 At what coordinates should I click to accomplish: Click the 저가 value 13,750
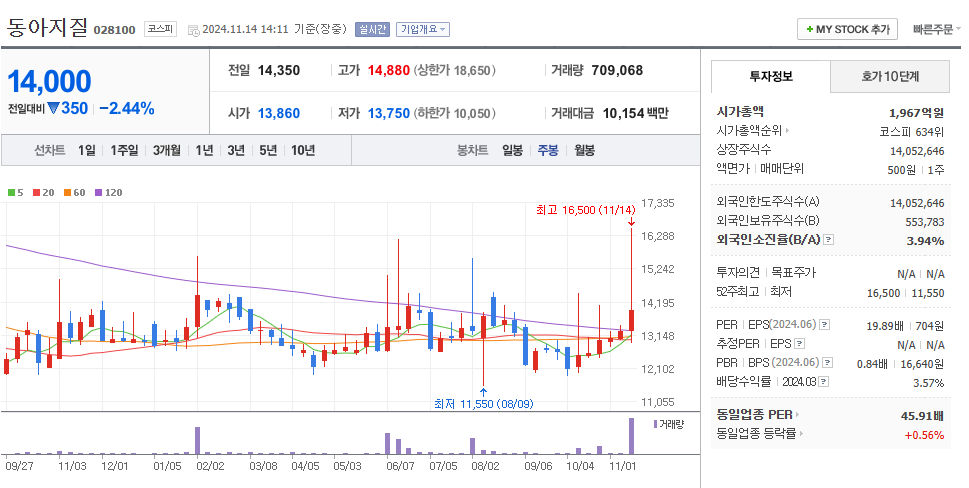pyautogui.click(x=389, y=114)
